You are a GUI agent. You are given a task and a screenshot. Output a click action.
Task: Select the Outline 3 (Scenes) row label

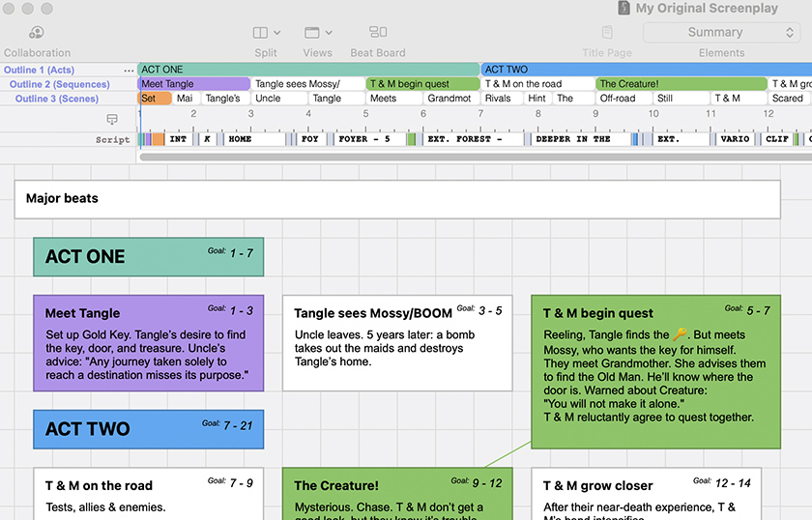click(57, 99)
